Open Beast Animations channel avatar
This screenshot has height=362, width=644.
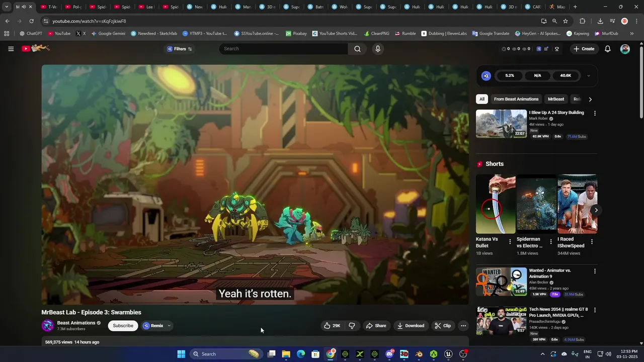point(48,325)
